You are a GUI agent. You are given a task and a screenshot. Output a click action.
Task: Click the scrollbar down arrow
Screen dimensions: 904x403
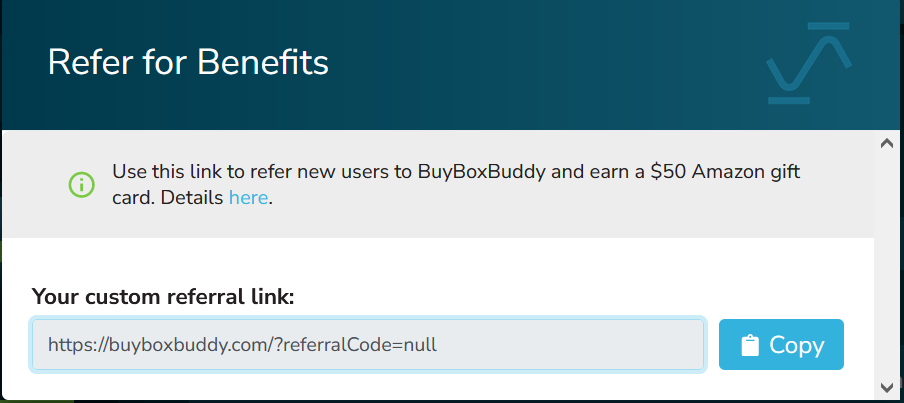coord(887,387)
